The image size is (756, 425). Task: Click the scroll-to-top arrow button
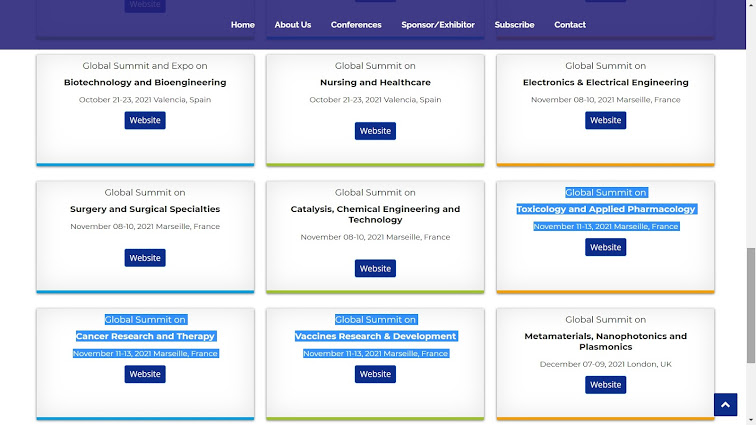[x=725, y=404]
